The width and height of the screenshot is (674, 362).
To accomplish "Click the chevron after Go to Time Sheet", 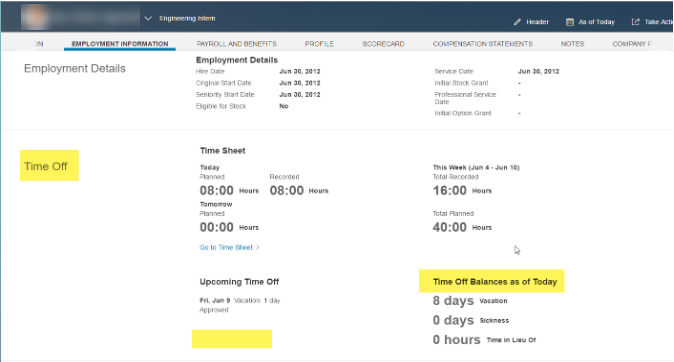I will (258, 247).
